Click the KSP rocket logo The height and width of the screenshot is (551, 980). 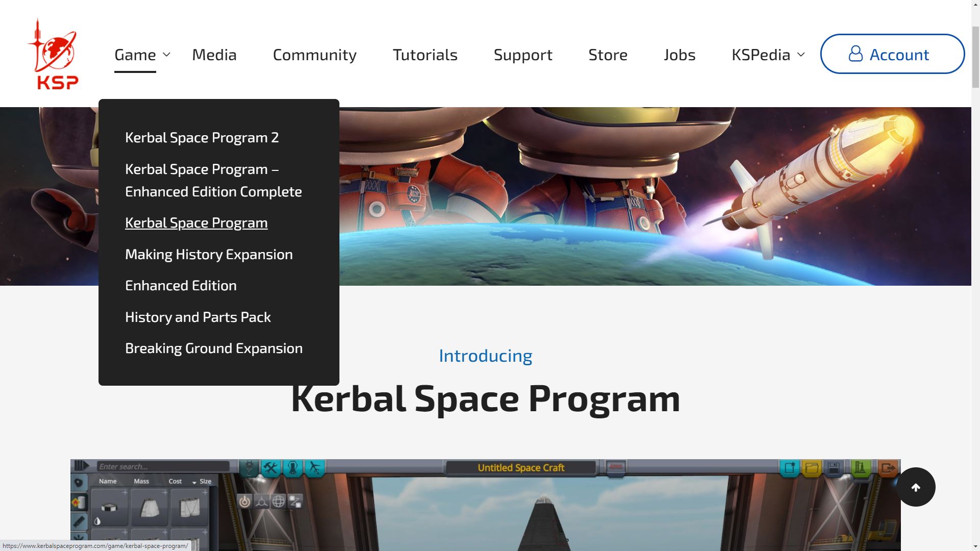coord(53,54)
